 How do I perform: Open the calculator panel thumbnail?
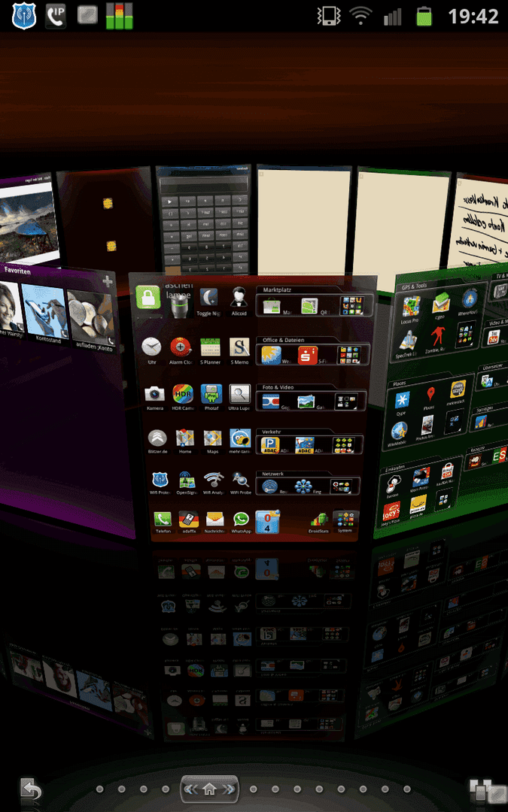(x=204, y=220)
